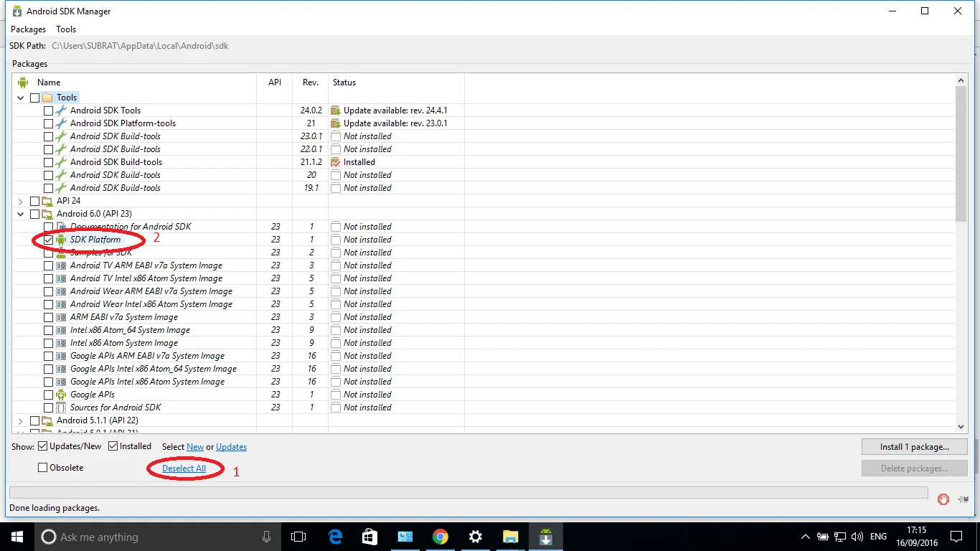The height and width of the screenshot is (551, 980).
Task: Click the Android TV ARM EABI v7a image icon
Action: pos(61,265)
